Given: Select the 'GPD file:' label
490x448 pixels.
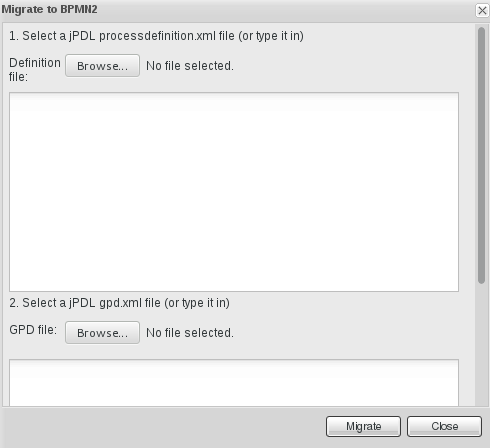Looking at the screenshot, I should (x=33, y=330).
